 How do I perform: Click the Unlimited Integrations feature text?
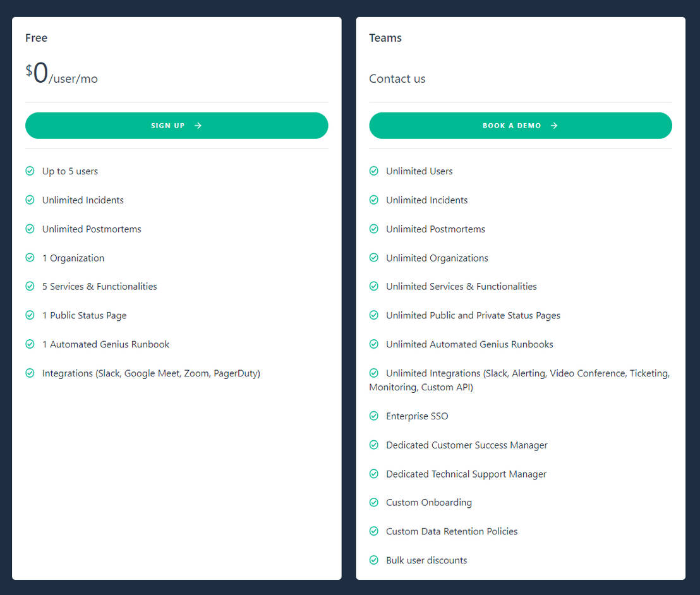point(520,380)
